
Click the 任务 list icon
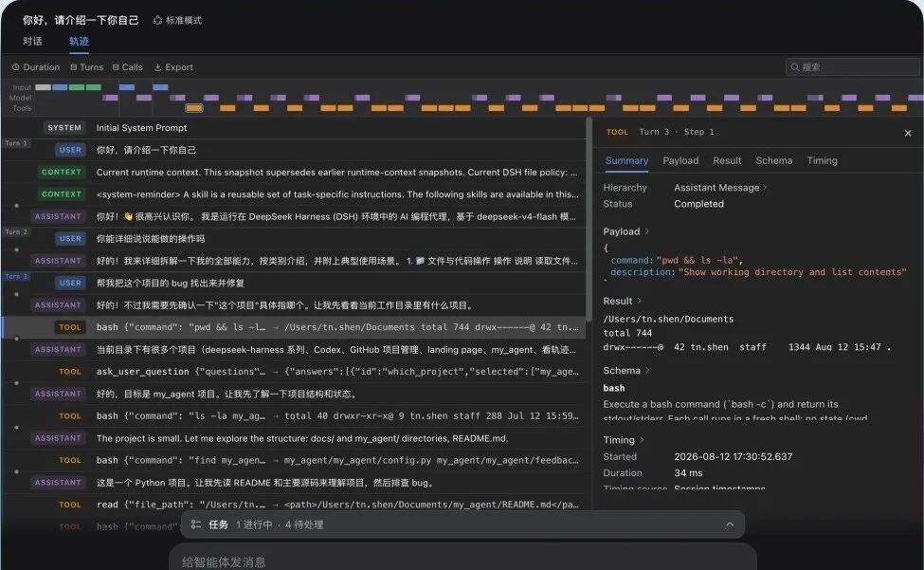pyautogui.click(x=196, y=524)
